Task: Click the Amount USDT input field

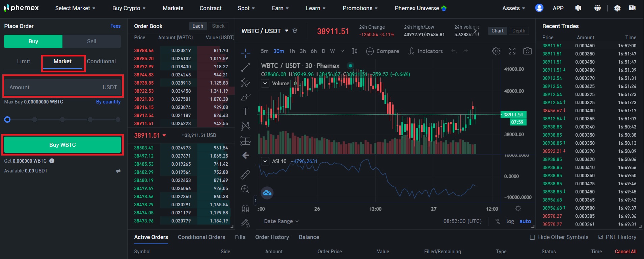Action: [62, 87]
